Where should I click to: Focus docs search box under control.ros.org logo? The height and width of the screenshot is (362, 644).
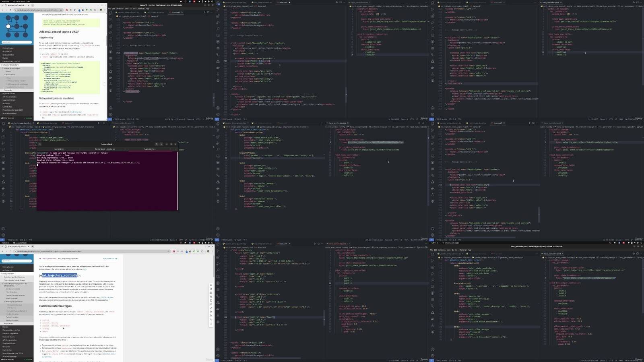(17, 42)
